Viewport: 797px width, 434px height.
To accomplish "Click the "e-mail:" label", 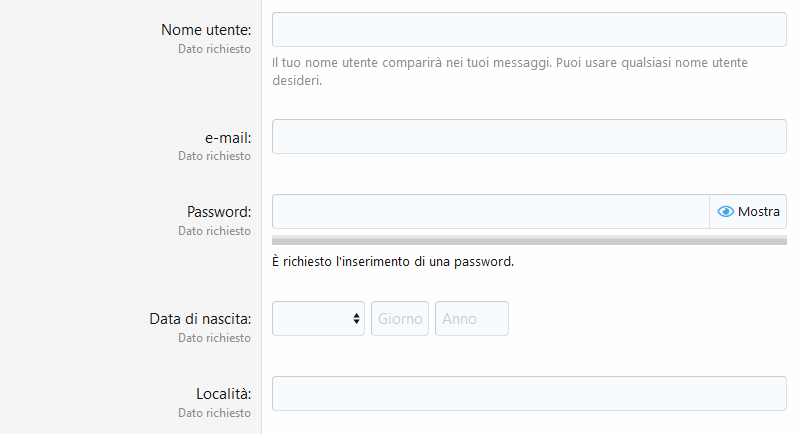I will click(228, 138).
